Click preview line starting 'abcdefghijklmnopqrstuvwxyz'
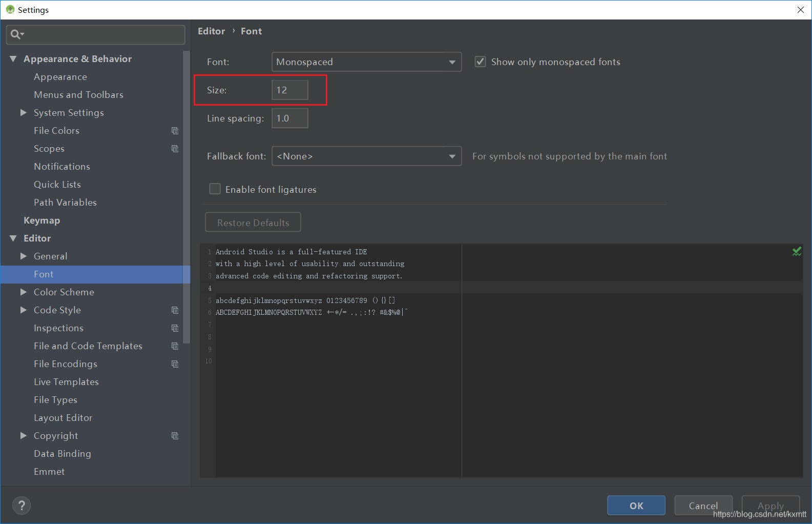 (x=305, y=300)
